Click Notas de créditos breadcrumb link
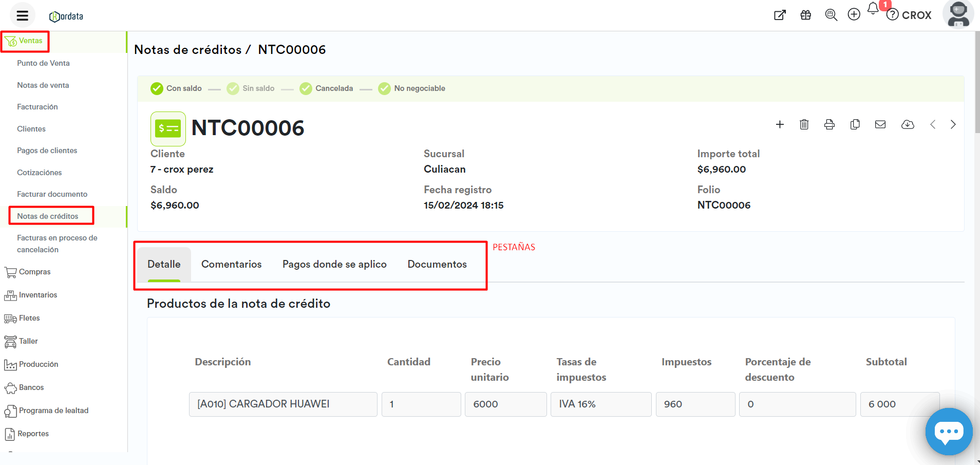The height and width of the screenshot is (465, 980). 187,50
